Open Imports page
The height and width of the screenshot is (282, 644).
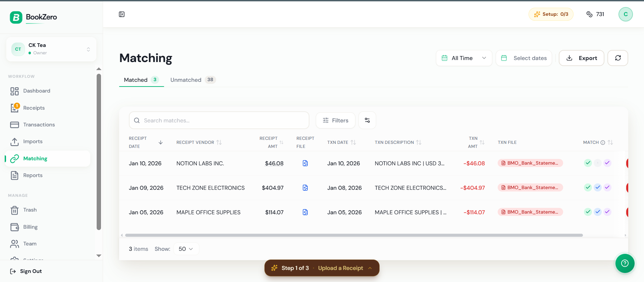pos(48,142)
